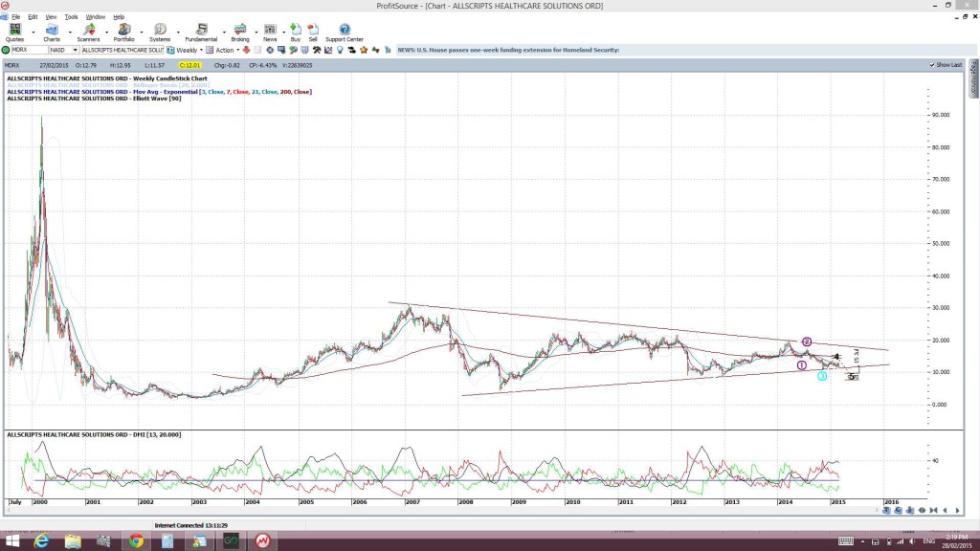The image size is (980, 551).
Task: Open the Window menu
Action: point(95,17)
